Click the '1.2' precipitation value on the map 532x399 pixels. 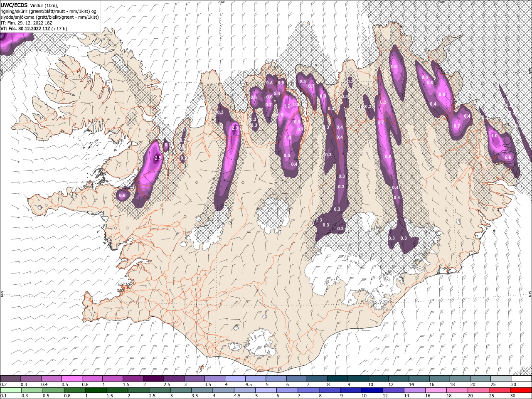point(287,106)
